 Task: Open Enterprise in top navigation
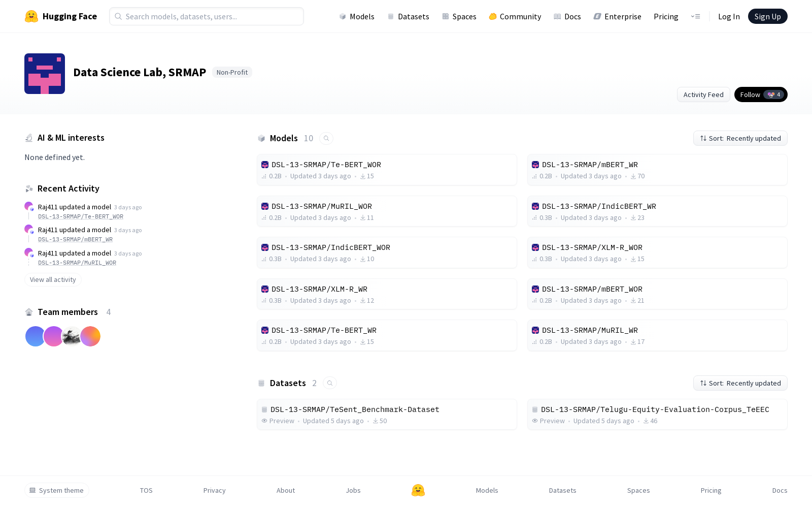(x=617, y=16)
